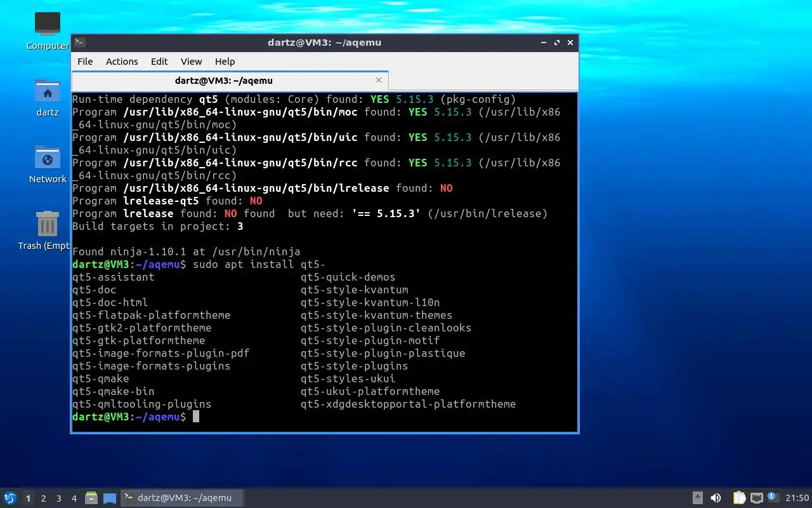Click the 'qt5-xdgdesktopportal-platformtheme' package name

409,404
